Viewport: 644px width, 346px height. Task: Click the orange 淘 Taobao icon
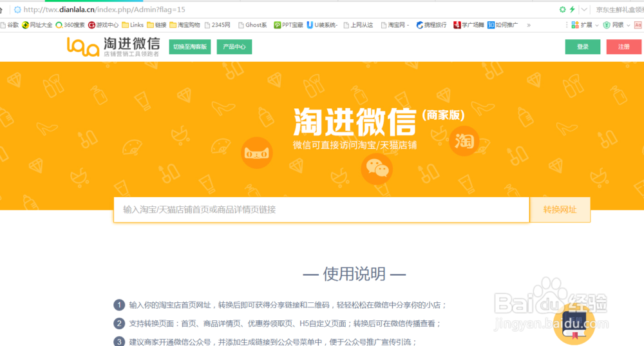(x=464, y=141)
